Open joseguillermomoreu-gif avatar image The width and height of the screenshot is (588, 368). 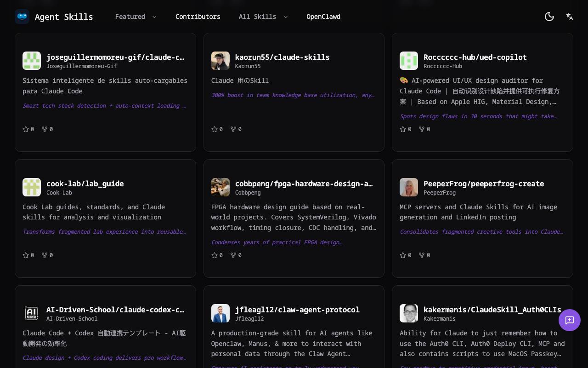tap(32, 61)
